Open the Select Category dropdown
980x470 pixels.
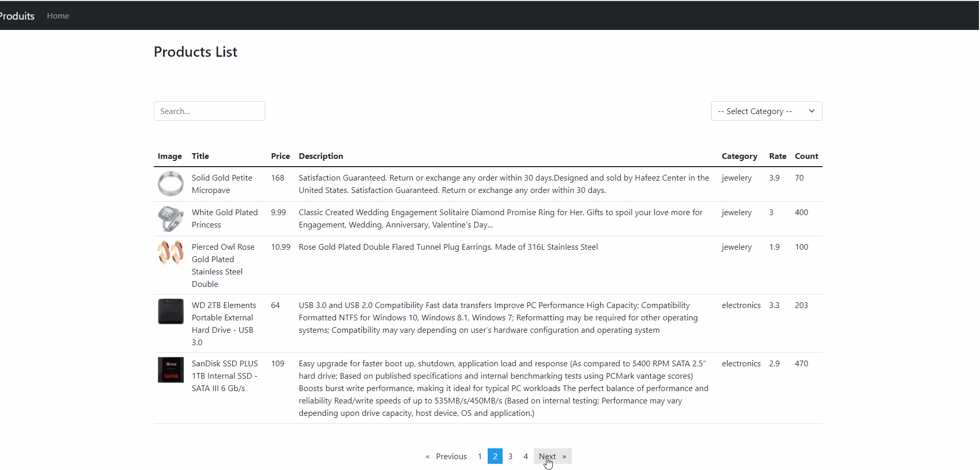[x=766, y=111]
